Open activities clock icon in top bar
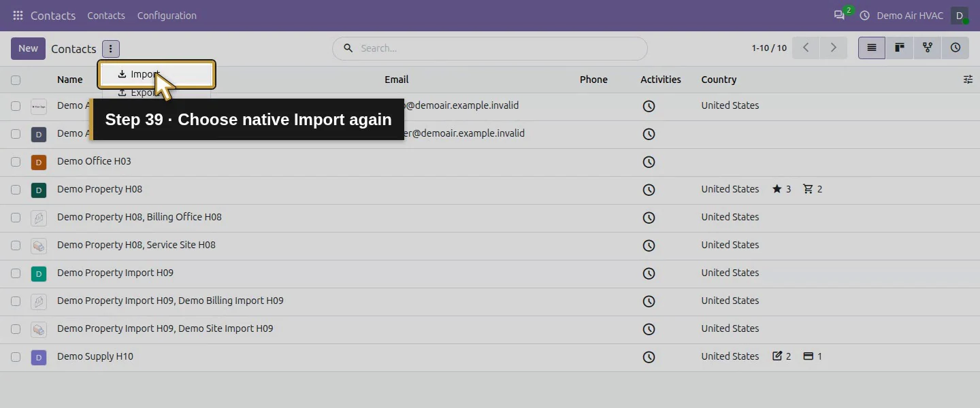This screenshot has width=980, height=408. point(865,15)
